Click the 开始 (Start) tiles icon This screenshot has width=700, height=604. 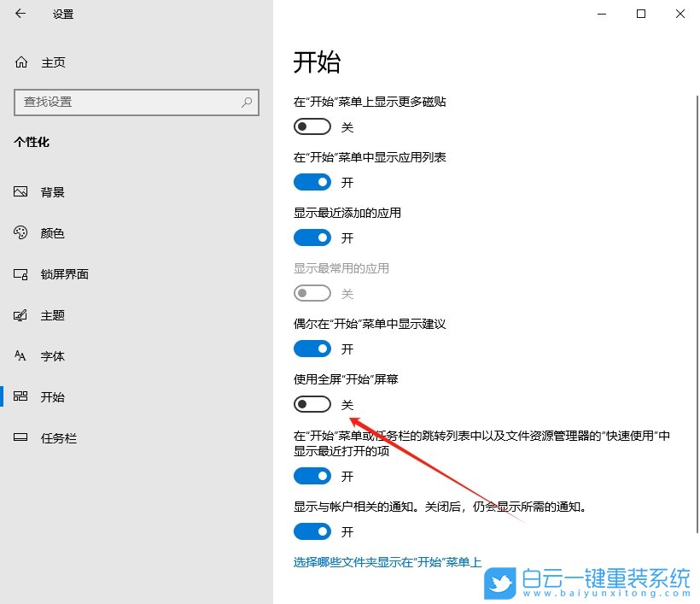point(20,396)
